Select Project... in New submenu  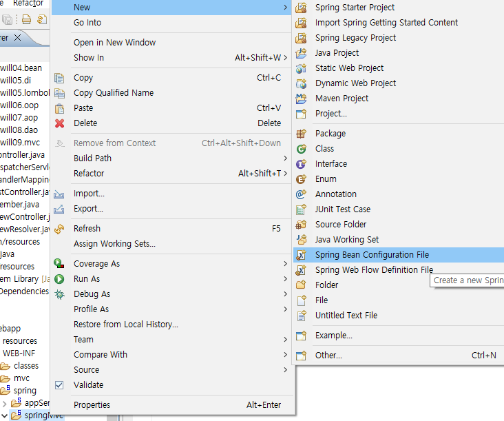[331, 114]
